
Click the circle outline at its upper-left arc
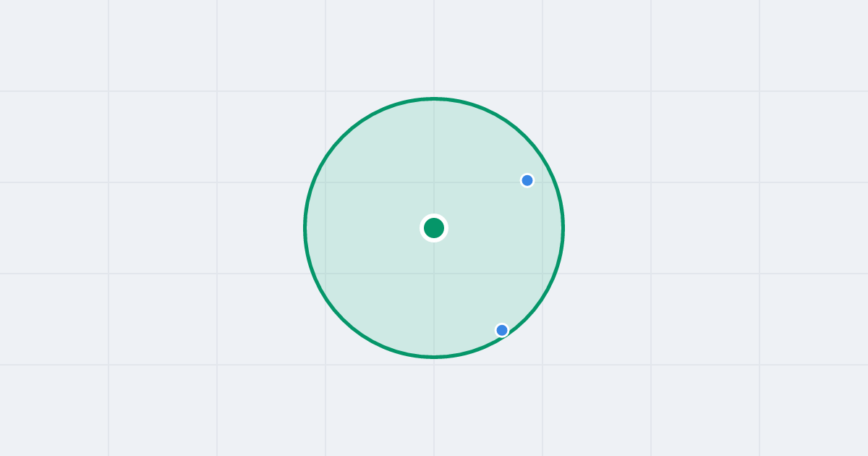[342, 137]
